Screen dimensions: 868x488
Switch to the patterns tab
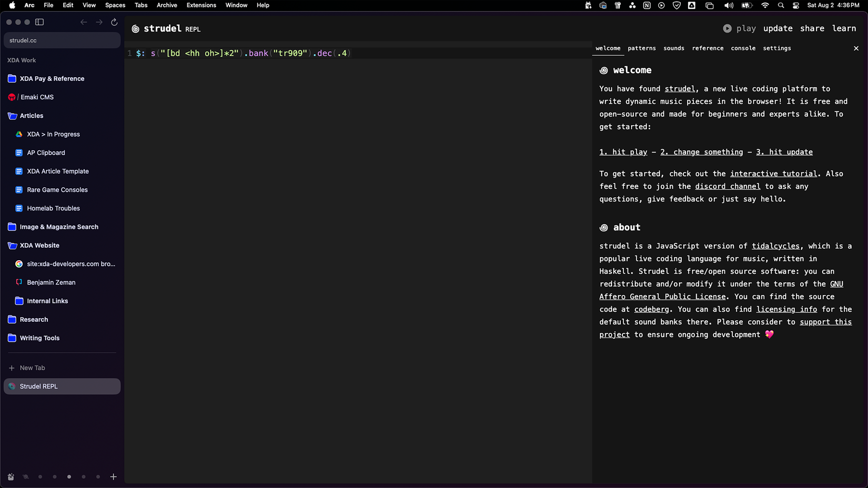pyautogui.click(x=642, y=48)
